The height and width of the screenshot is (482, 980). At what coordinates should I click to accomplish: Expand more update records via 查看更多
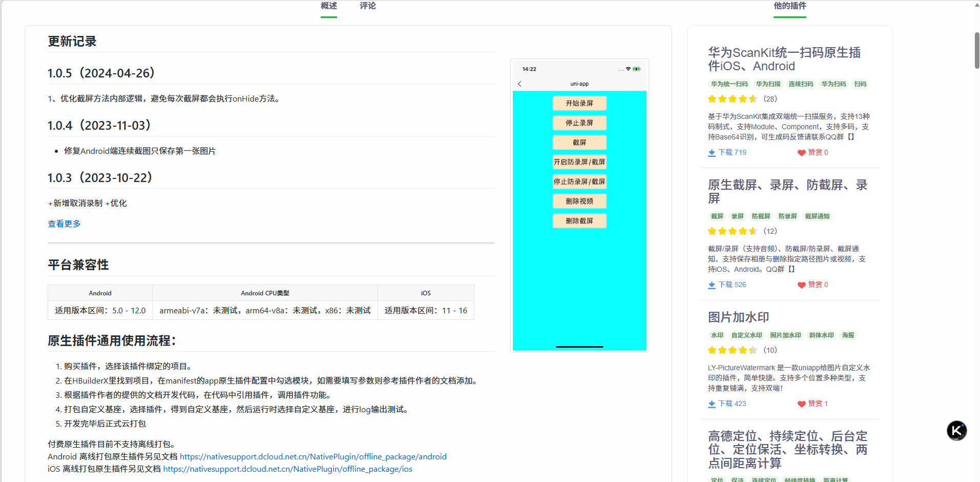tap(64, 224)
